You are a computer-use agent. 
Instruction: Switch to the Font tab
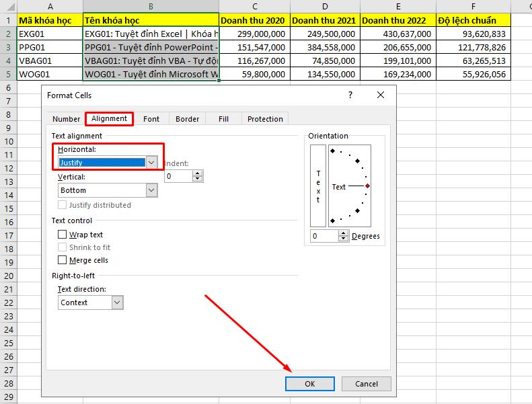[x=151, y=119]
